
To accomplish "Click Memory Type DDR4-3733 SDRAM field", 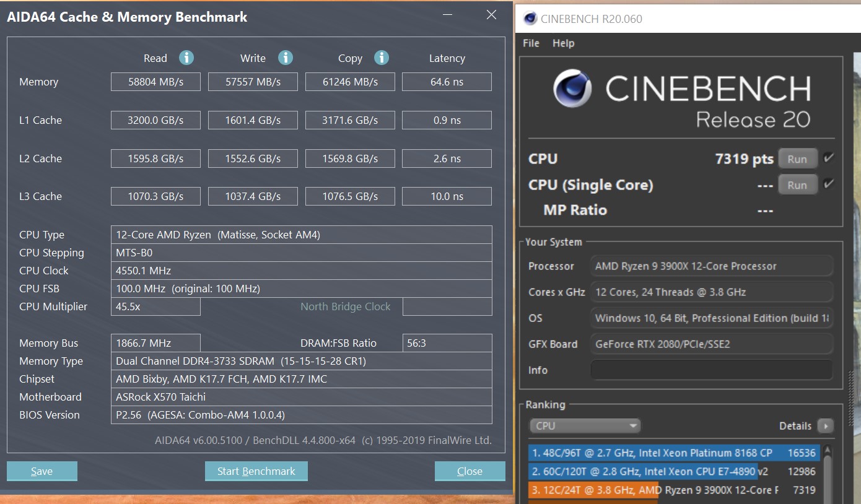I will [x=302, y=361].
